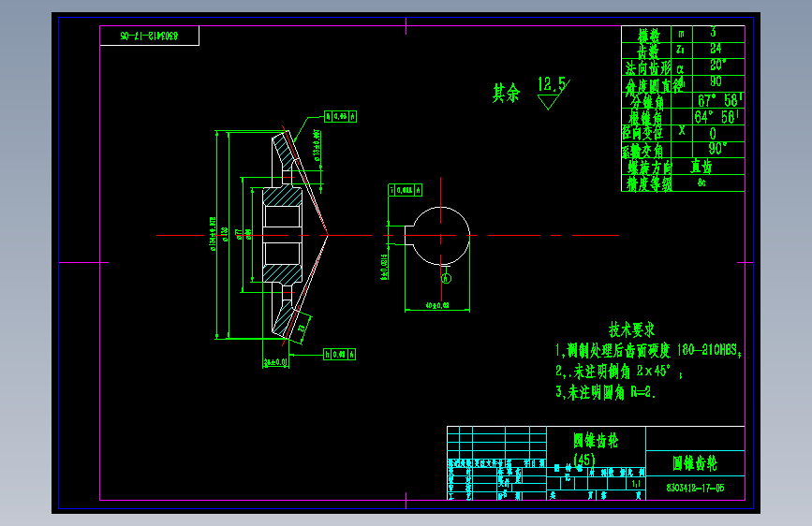Select the symbol m in the gear table
This screenshot has height=526, width=812.
click(681, 34)
